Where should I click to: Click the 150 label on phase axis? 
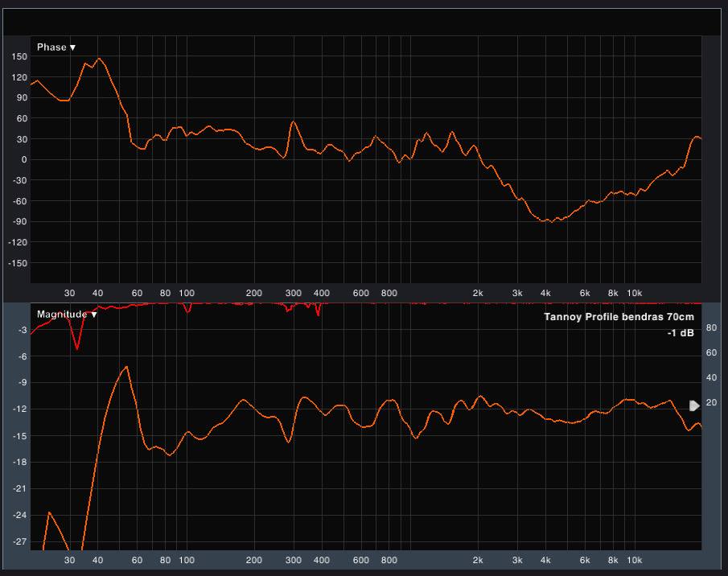click(19, 57)
